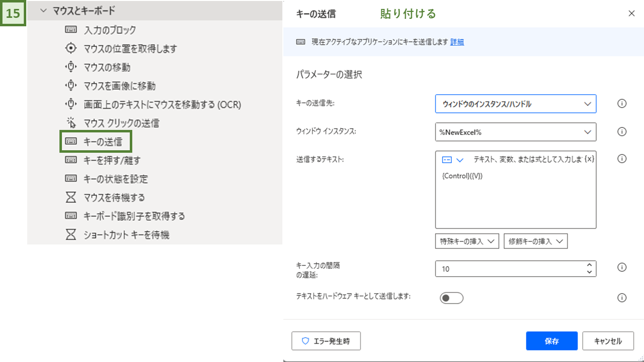Click the キーを押す/離す keyboard icon
Image resolution: width=644 pixels, height=362 pixels.
point(71,160)
